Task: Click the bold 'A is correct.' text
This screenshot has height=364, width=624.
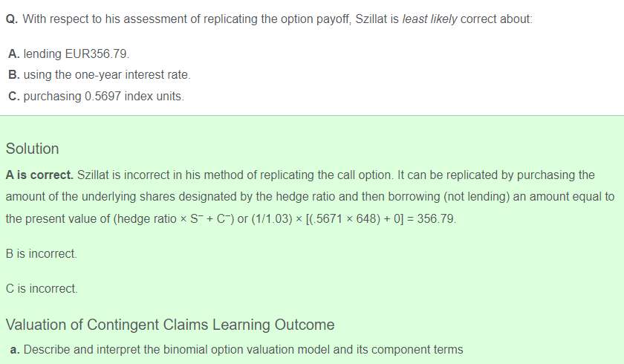Action: point(39,175)
